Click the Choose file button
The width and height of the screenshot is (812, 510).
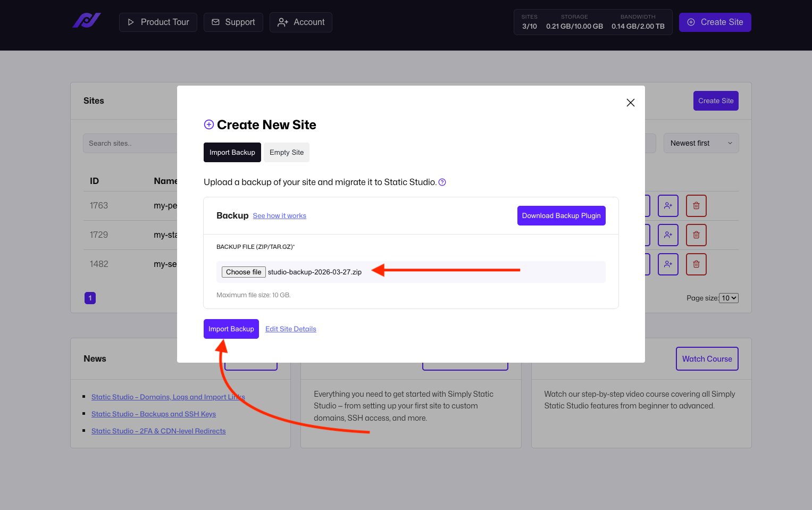coord(244,272)
